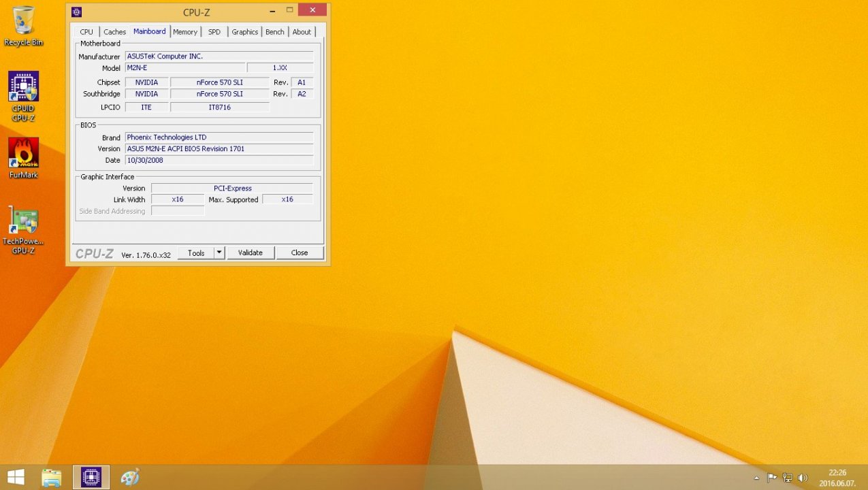
Task: Open the Recycle Bin desktop icon
Action: [x=23, y=27]
